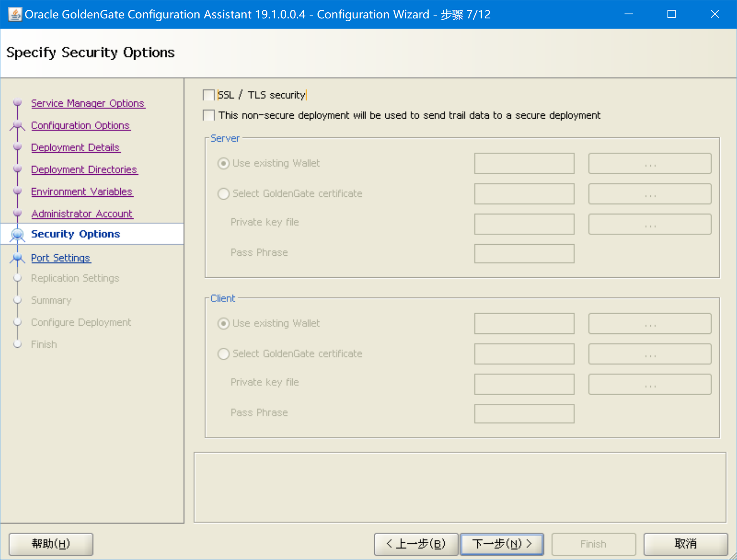Click the Server GoldenGate certificate path field

(x=524, y=193)
